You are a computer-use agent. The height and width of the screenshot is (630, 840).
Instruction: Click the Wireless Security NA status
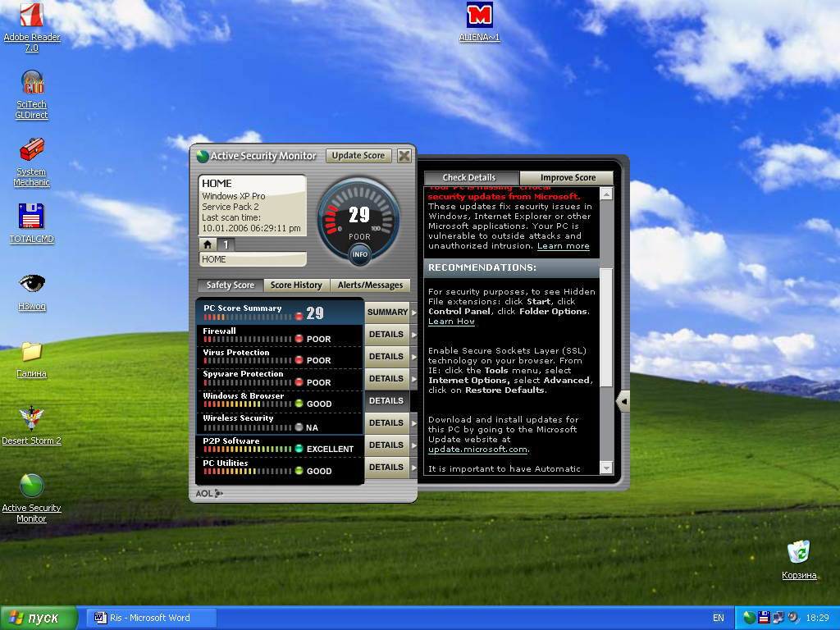[x=312, y=427]
